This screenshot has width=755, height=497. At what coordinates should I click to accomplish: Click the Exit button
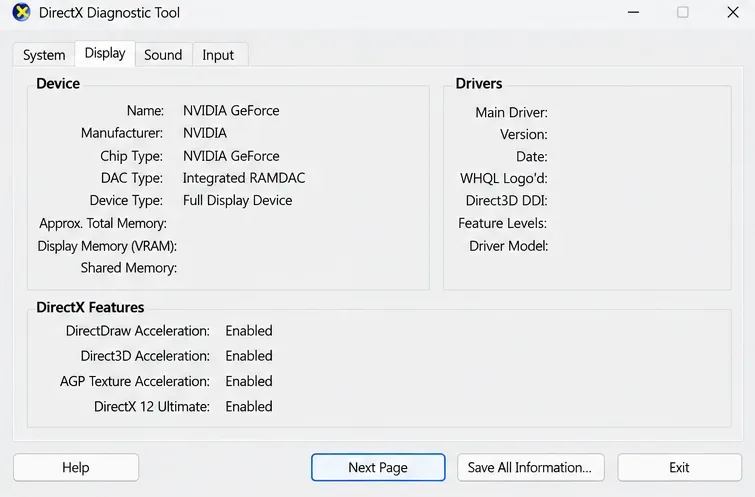(x=679, y=467)
